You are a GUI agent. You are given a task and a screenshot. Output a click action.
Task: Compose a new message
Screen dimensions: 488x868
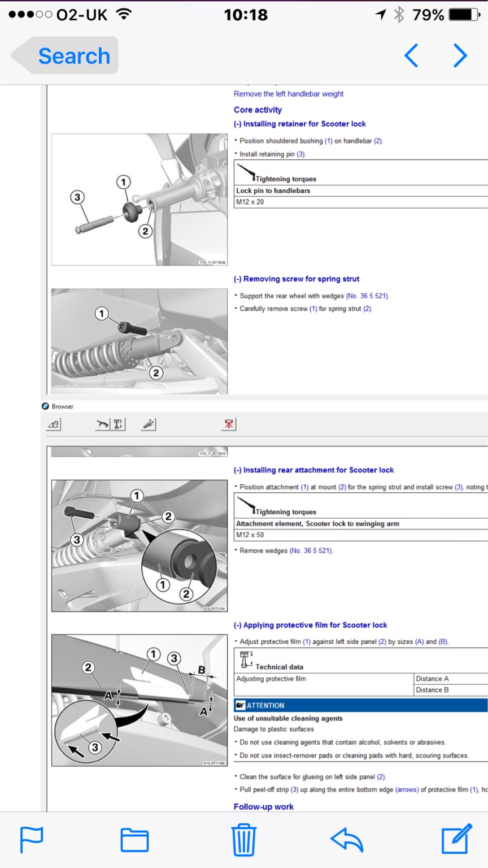(x=456, y=839)
